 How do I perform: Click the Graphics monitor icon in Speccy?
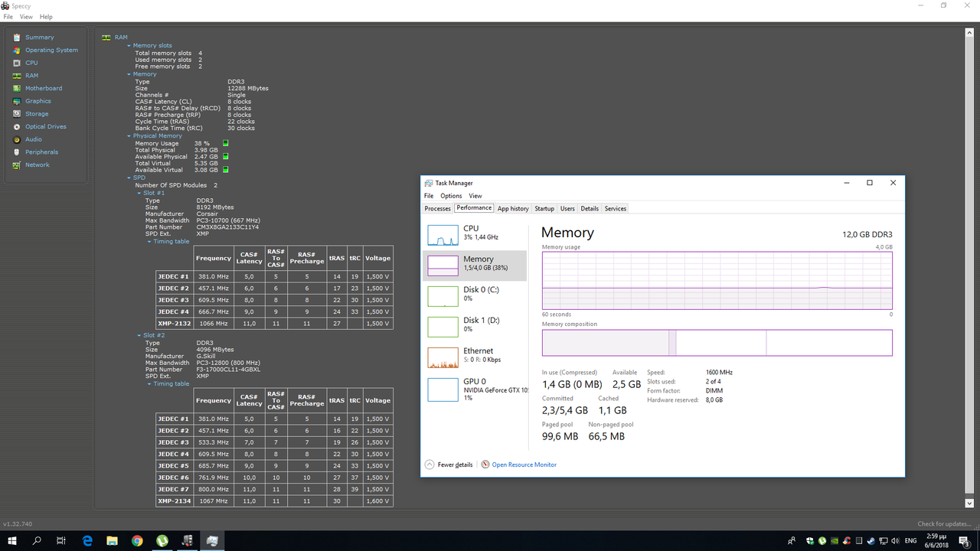[x=17, y=101]
